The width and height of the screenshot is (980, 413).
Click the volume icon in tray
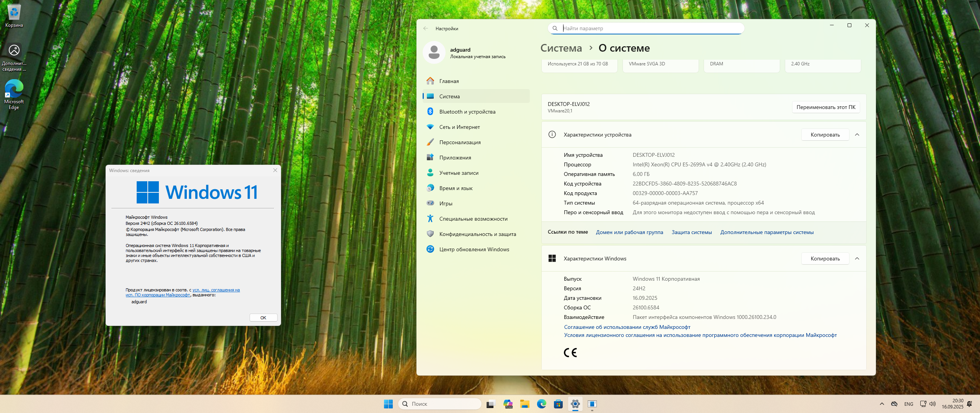point(933,404)
